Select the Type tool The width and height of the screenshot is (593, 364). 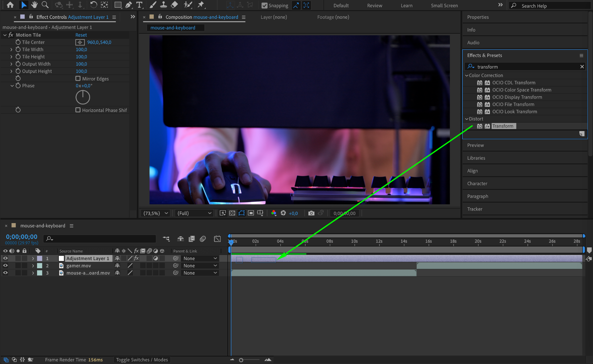tap(139, 5)
